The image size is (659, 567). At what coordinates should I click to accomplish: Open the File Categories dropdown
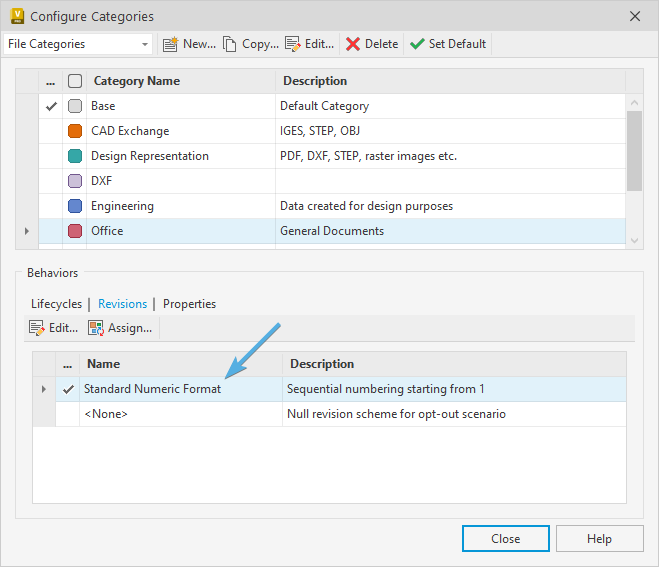tap(145, 44)
